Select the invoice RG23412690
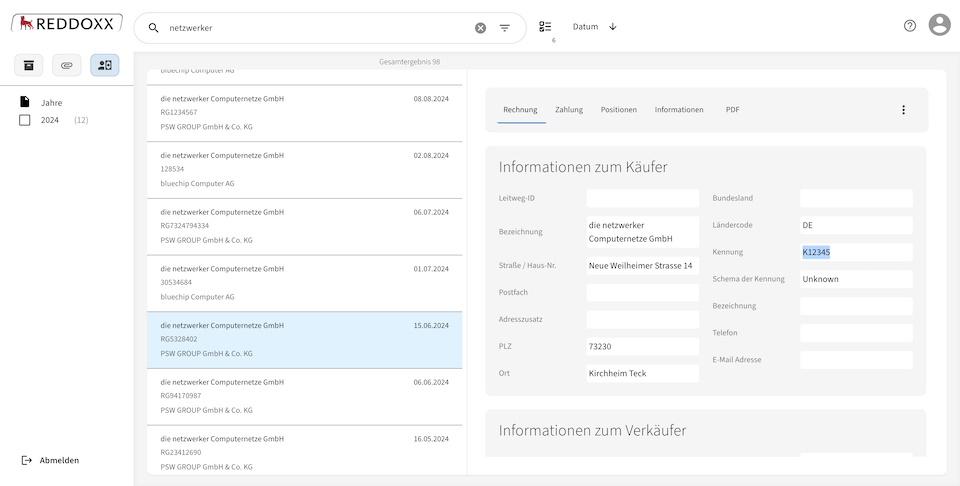960x486 pixels. 304,450
